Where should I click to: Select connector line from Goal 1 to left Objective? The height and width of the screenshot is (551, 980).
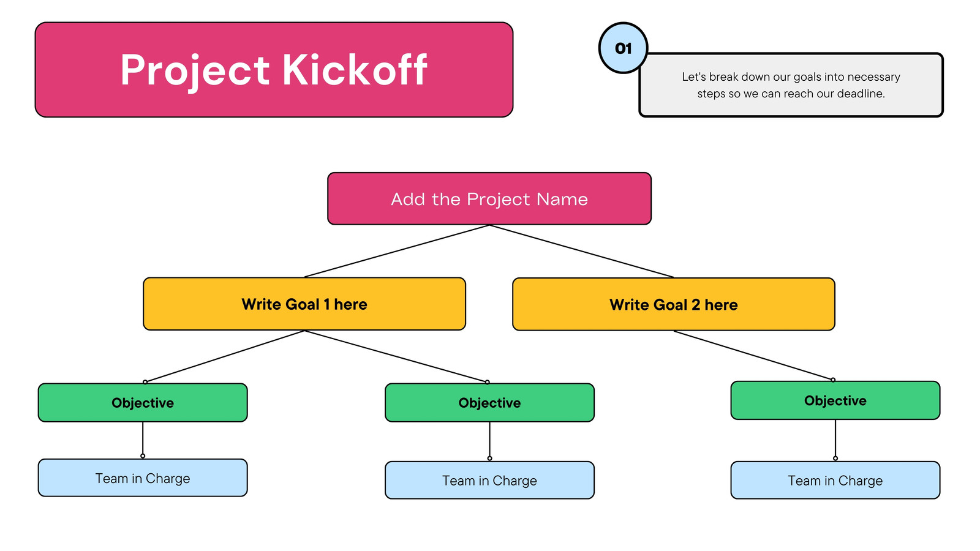coord(225,356)
